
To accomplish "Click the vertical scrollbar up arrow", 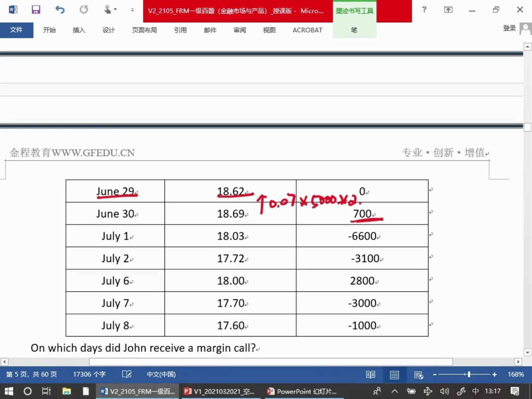I will (x=528, y=47).
